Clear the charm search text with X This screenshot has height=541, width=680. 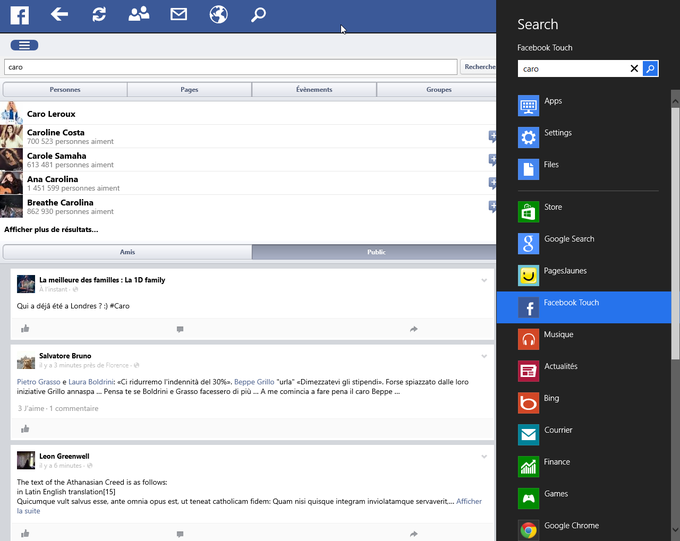[x=634, y=69]
